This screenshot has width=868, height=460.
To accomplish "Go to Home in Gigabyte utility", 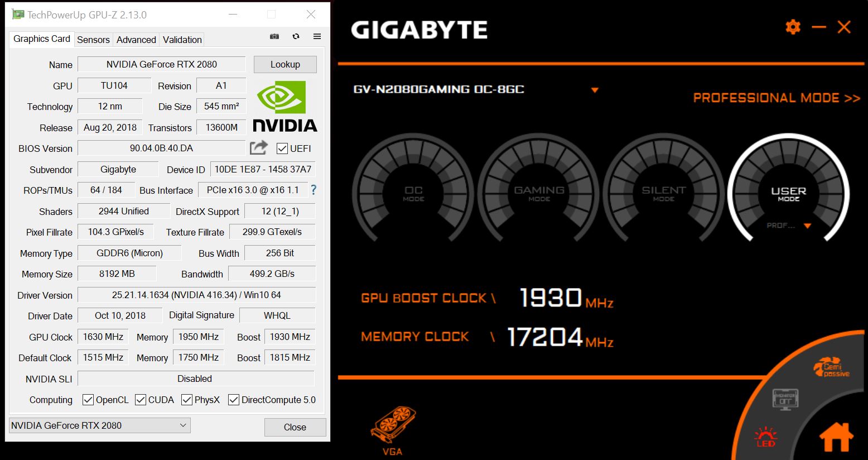I will point(836,437).
